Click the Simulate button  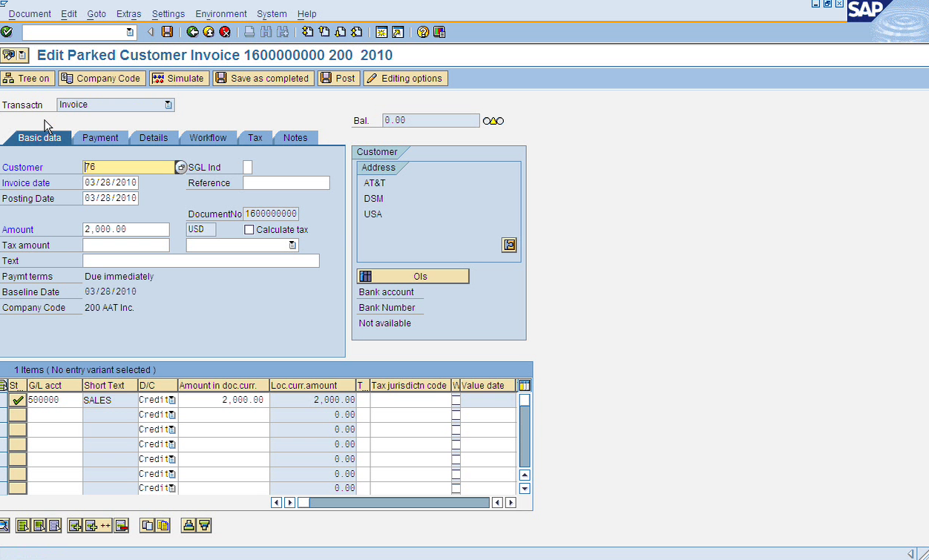tap(179, 79)
